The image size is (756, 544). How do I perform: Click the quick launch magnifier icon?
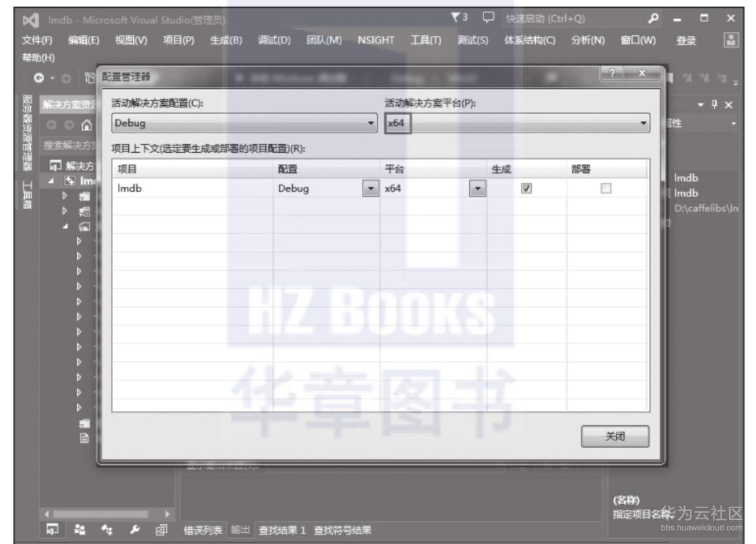click(x=653, y=18)
